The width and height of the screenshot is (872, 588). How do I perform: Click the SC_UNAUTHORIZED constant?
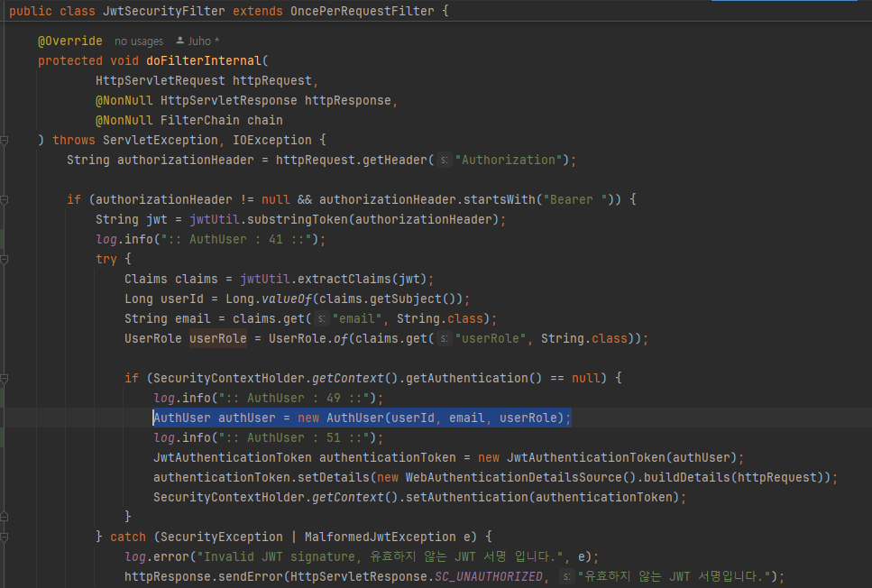tap(488, 577)
